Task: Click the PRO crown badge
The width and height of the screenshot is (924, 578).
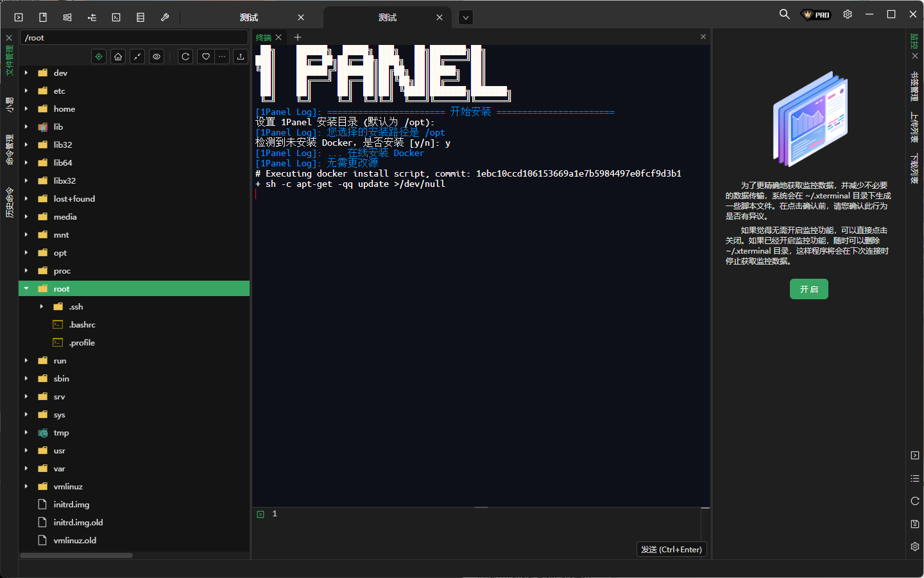Action: (816, 15)
